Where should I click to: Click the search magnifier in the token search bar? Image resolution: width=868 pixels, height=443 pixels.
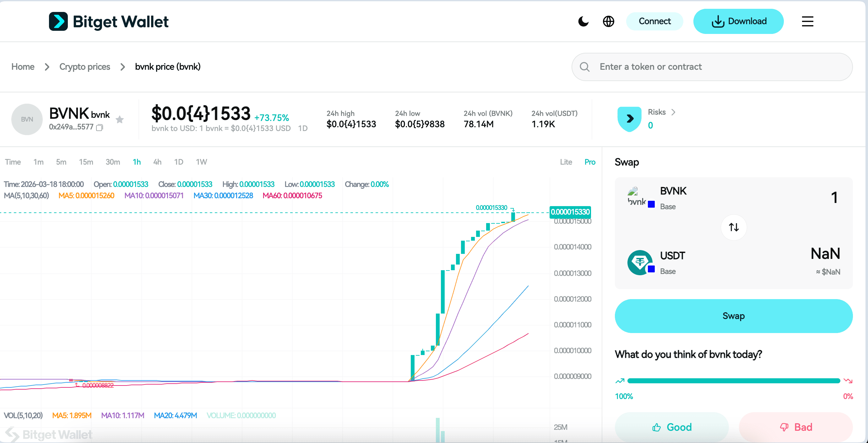585,67
